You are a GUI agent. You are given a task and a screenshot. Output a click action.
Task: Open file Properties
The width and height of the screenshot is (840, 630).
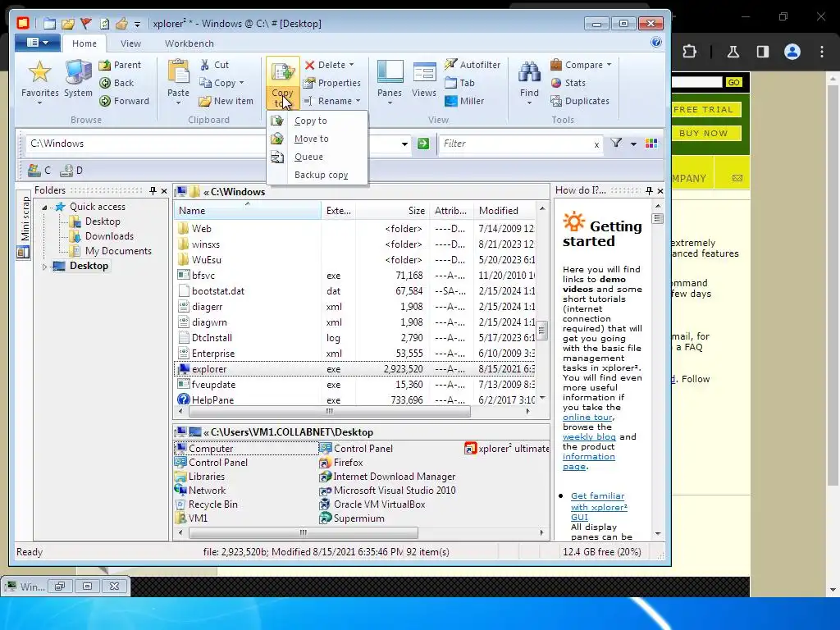[331, 83]
